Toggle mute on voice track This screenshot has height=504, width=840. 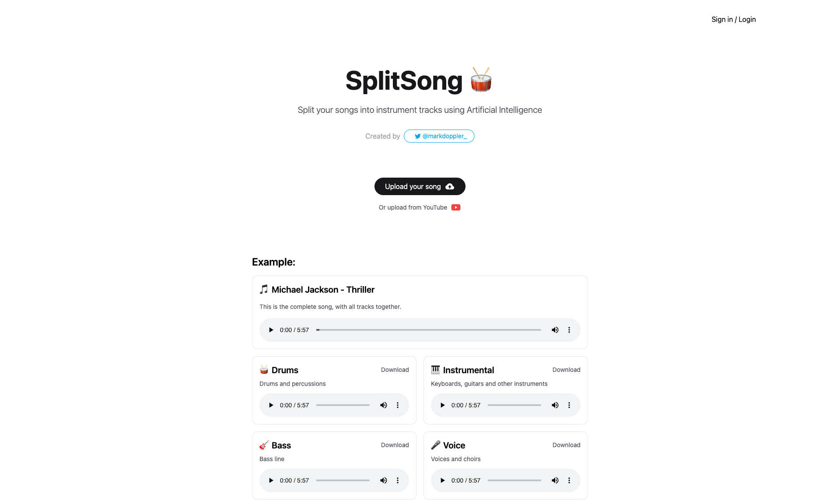pyautogui.click(x=555, y=480)
